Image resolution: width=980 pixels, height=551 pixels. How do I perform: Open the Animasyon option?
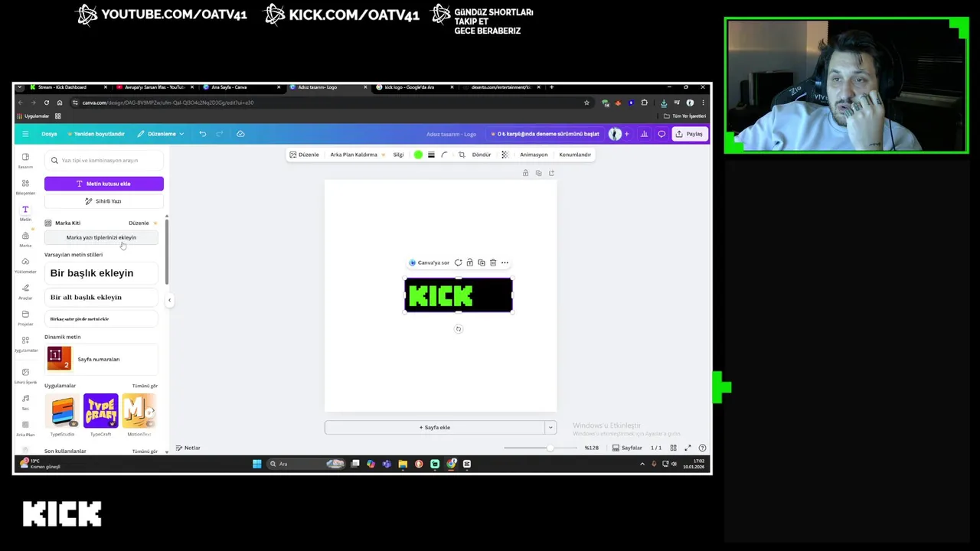coord(534,155)
